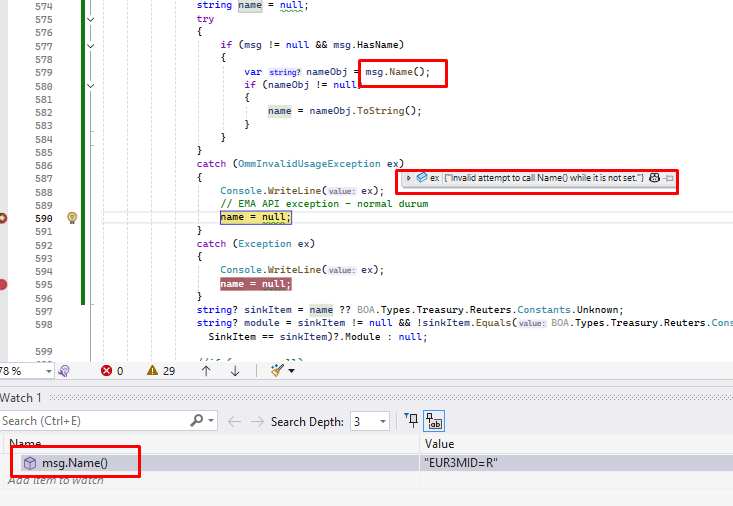Image resolution: width=733 pixels, height=506 pixels.
Task: Click Constants.Unknown on line 597
Action: [x=567, y=310]
